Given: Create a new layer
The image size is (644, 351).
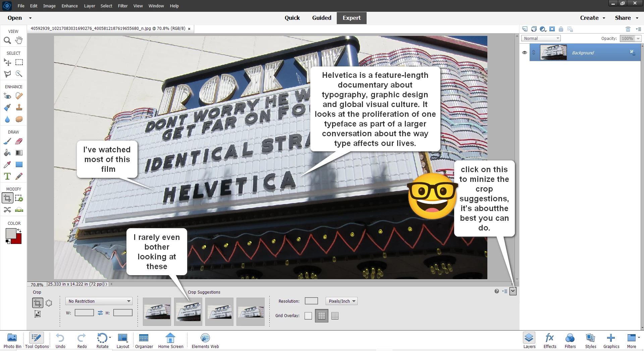Looking at the screenshot, I should pyautogui.click(x=525, y=29).
